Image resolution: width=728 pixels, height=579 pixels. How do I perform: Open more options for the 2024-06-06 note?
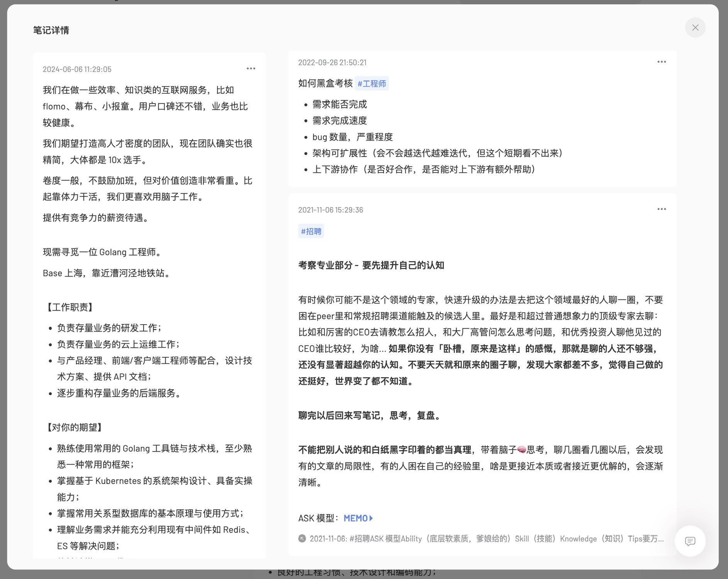tap(251, 69)
